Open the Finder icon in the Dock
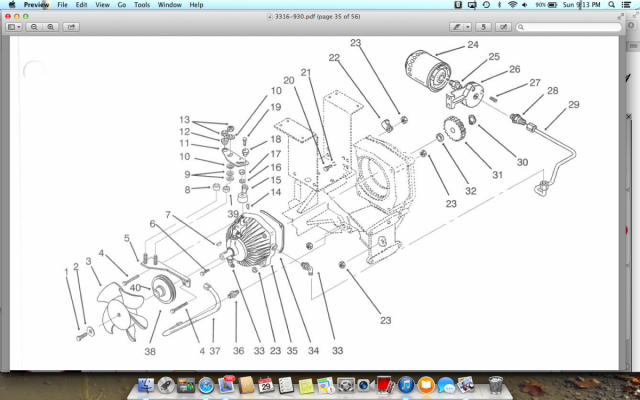Viewport: 640px width, 400px height. point(146,385)
